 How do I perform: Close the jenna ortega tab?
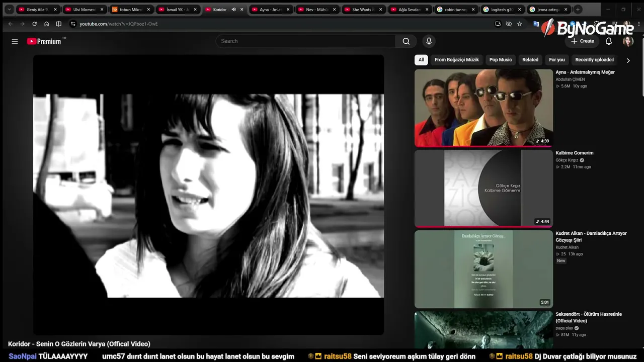pyautogui.click(x=566, y=10)
